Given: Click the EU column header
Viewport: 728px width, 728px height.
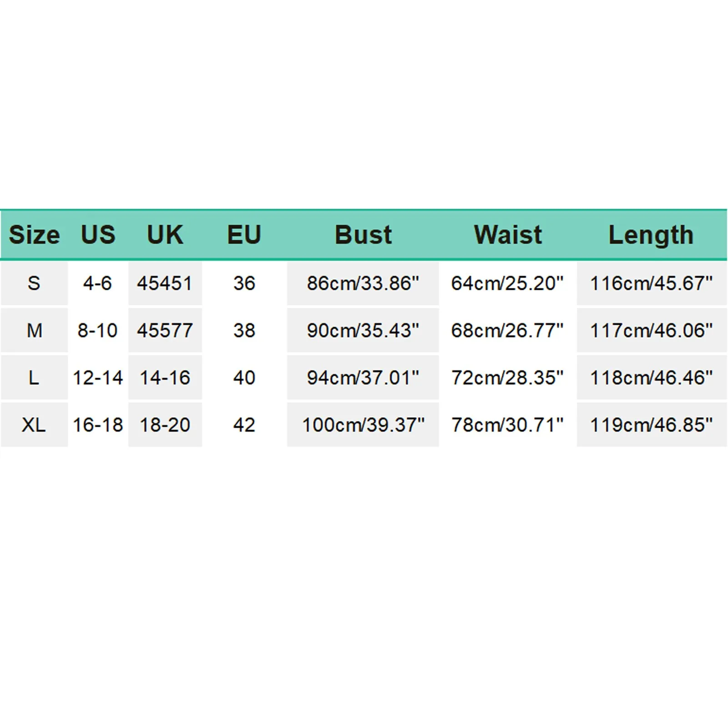Looking at the screenshot, I should (244, 235).
